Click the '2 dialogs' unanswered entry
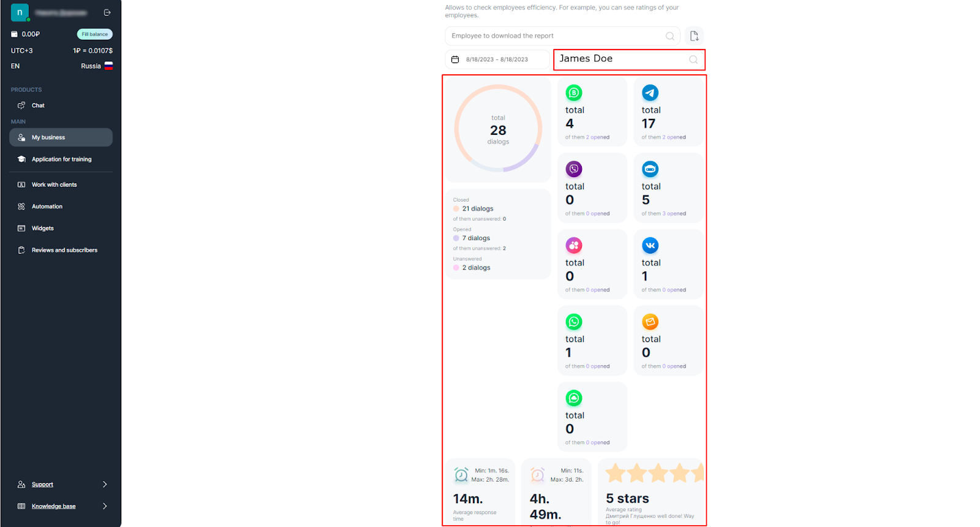The image size is (980, 527). 476,268
